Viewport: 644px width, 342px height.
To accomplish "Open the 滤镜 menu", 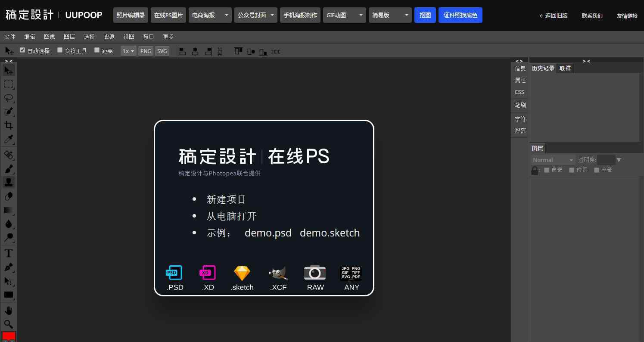I will [109, 37].
